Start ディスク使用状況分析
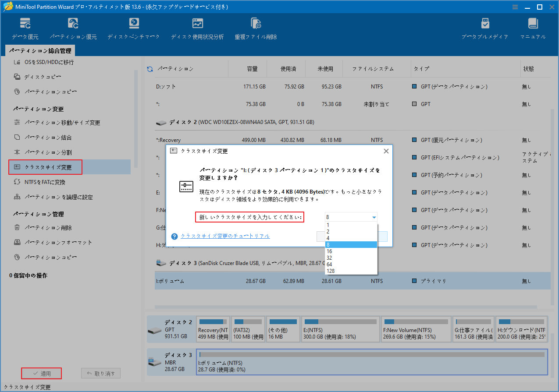This screenshot has height=392, width=559. click(197, 29)
